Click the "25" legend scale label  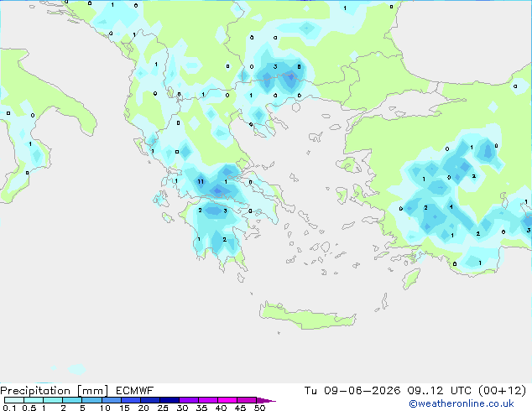coord(163,408)
